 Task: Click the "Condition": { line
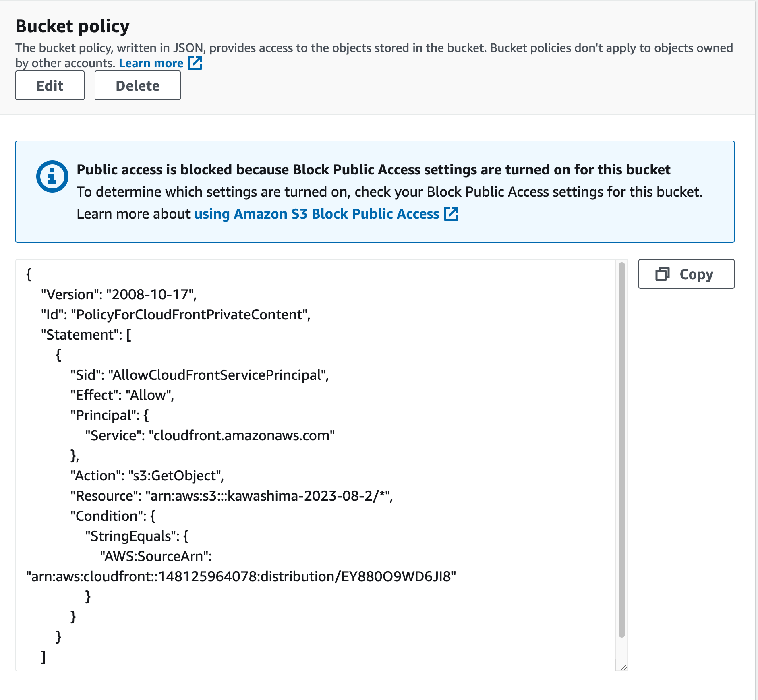113,516
